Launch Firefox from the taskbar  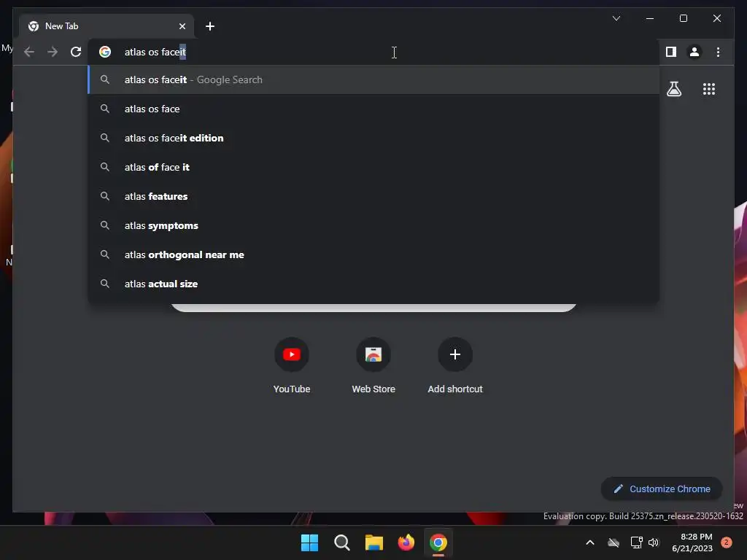point(406,542)
